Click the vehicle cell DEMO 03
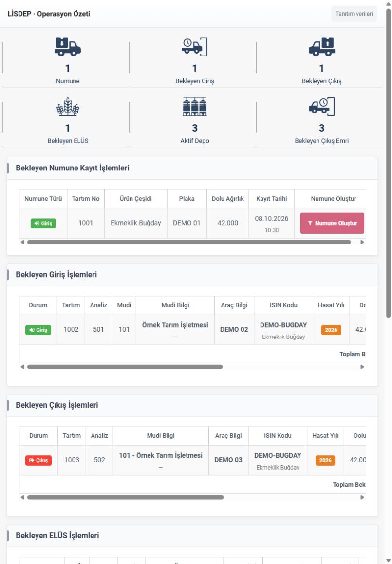 (x=228, y=460)
